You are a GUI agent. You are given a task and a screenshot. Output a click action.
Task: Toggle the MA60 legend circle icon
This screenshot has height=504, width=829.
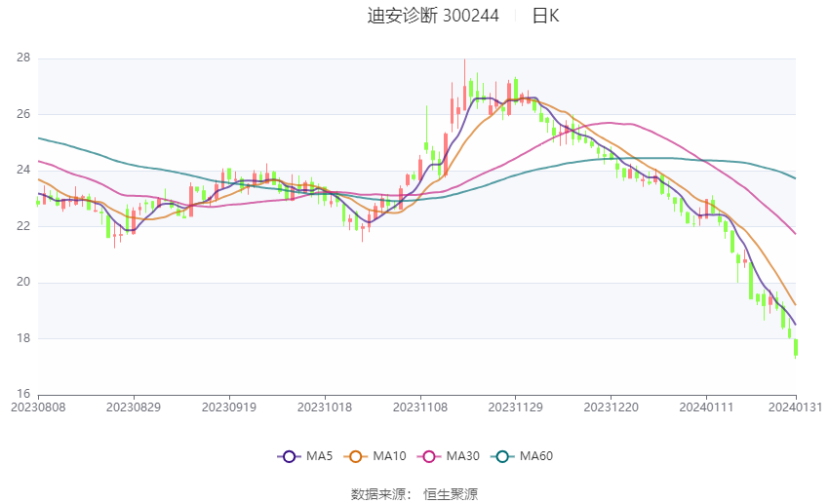coord(502,456)
